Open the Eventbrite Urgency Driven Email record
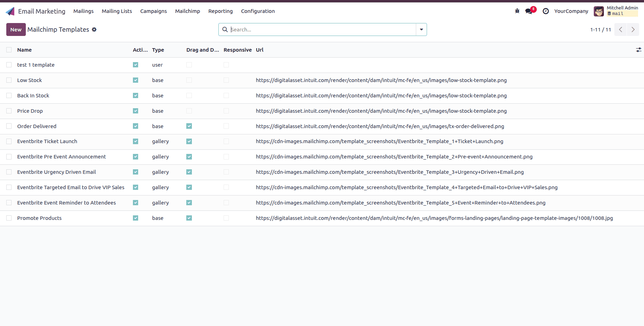This screenshot has height=326, width=644. pyautogui.click(x=57, y=172)
